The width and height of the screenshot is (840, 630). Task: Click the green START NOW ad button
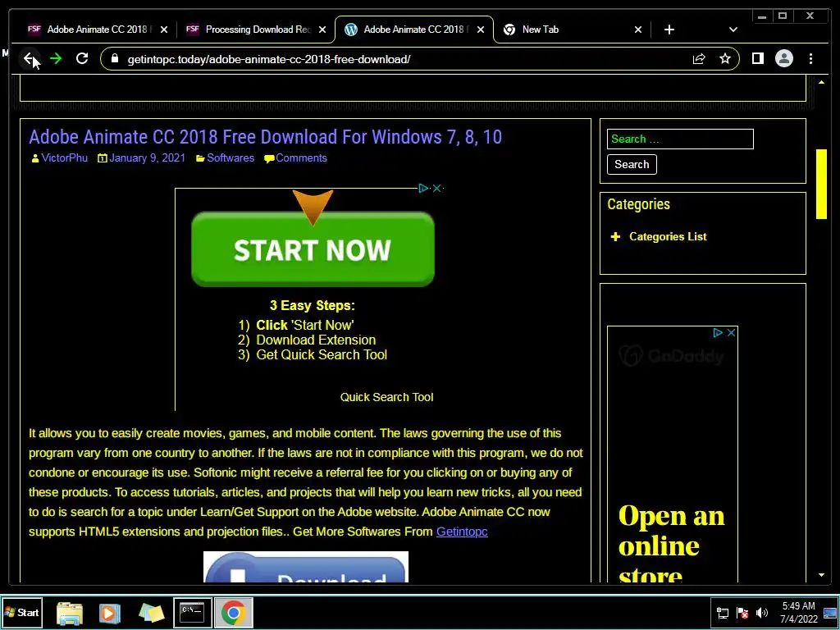pos(313,249)
